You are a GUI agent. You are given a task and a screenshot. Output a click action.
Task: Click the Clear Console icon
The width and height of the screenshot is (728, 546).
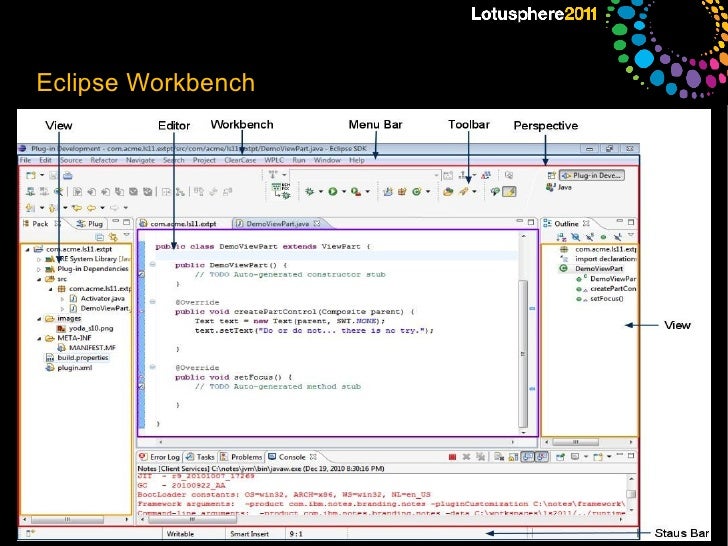499,457
